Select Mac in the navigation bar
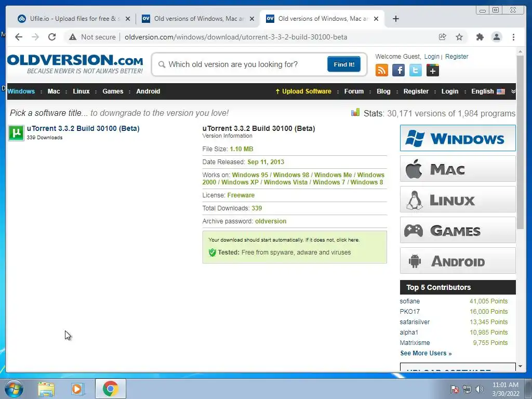 [54, 91]
